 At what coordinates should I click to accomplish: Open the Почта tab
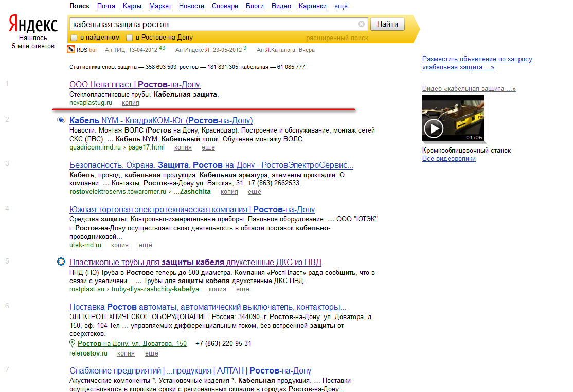point(106,6)
